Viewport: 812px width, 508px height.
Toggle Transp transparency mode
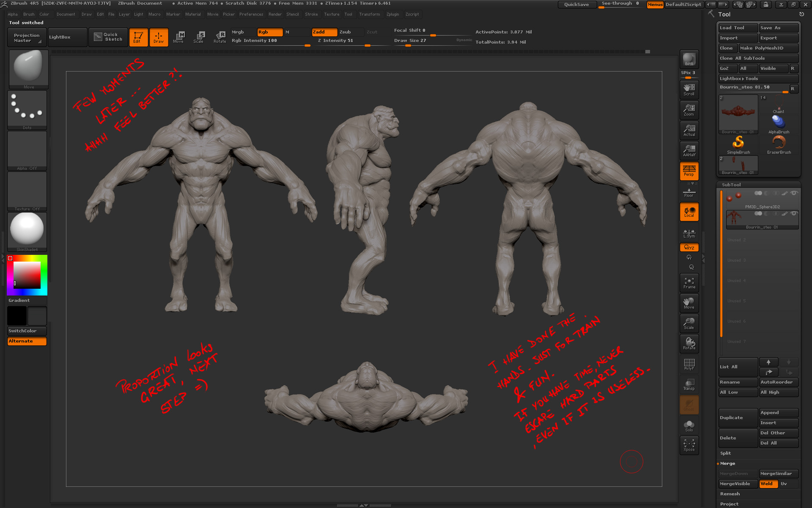click(689, 384)
